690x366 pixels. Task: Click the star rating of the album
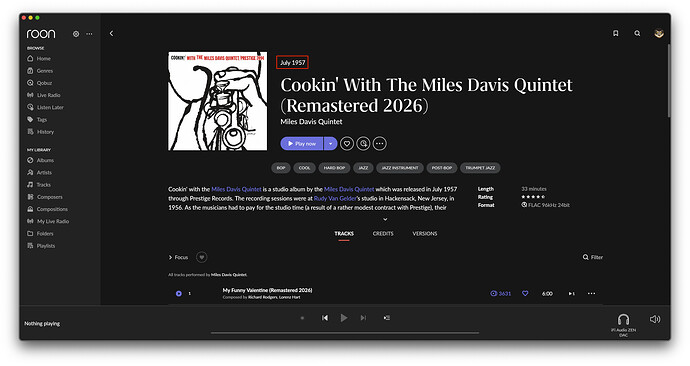coord(533,197)
